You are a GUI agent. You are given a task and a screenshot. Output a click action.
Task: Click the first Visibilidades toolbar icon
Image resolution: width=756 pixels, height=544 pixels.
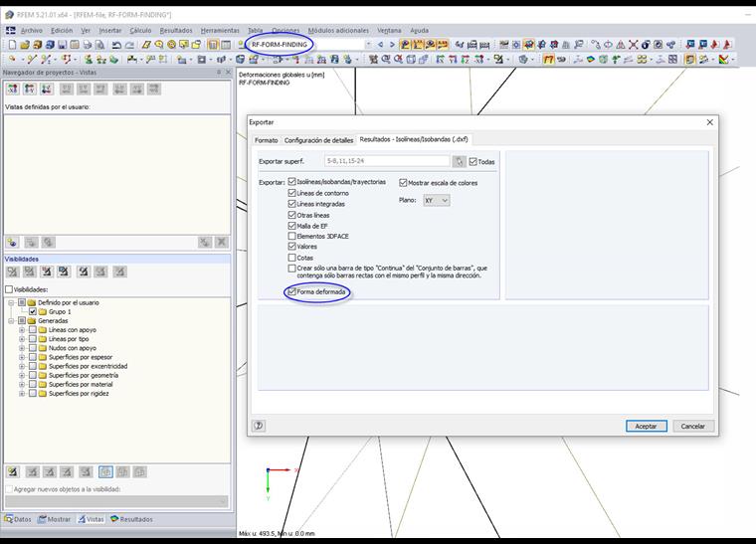pyautogui.click(x=13, y=272)
